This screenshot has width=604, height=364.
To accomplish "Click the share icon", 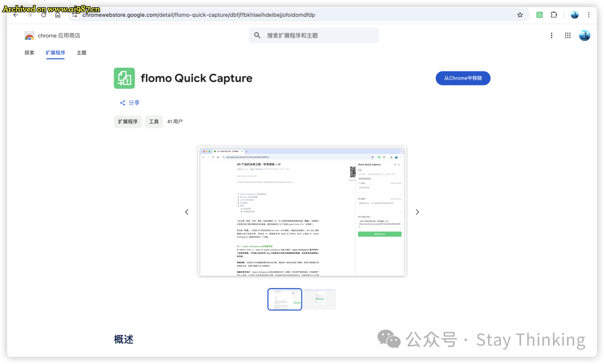I will pos(122,103).
